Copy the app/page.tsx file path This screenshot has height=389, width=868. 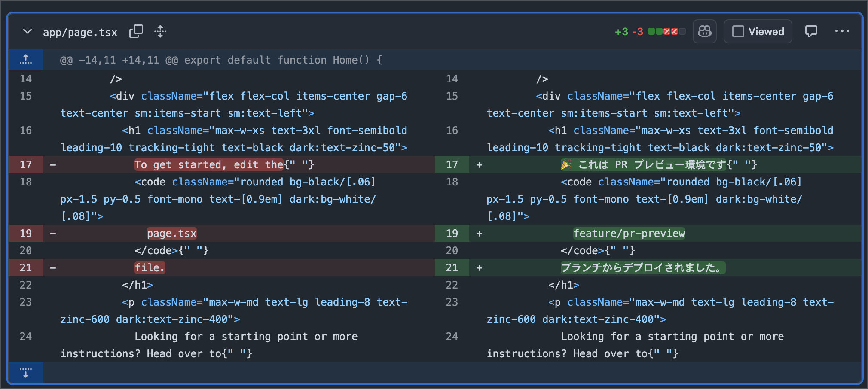pos(136,32)
